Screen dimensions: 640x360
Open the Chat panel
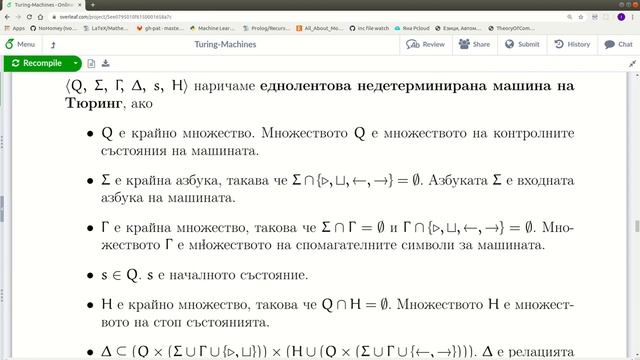(618, 44)
